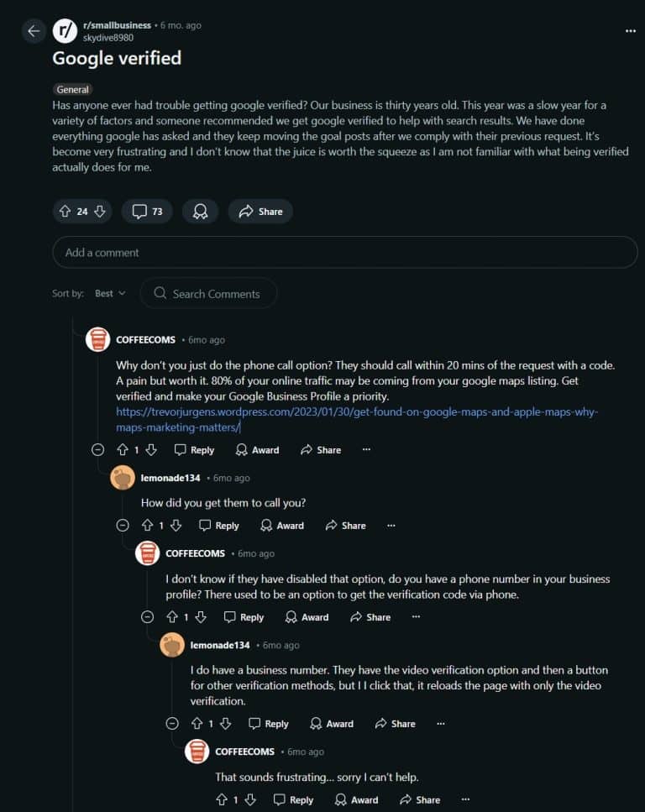Click the post award icon

[x=200, y=212]
